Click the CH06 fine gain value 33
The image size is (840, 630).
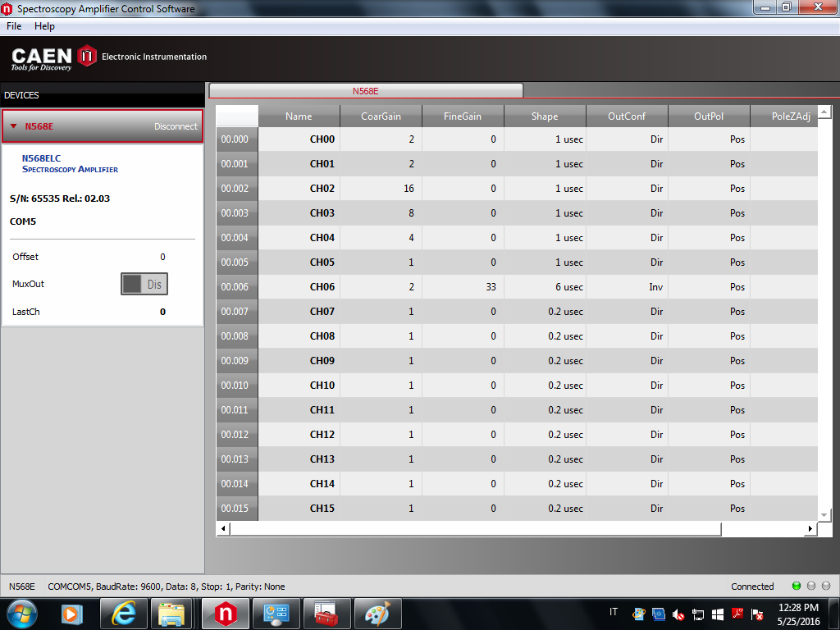(463, 287)
